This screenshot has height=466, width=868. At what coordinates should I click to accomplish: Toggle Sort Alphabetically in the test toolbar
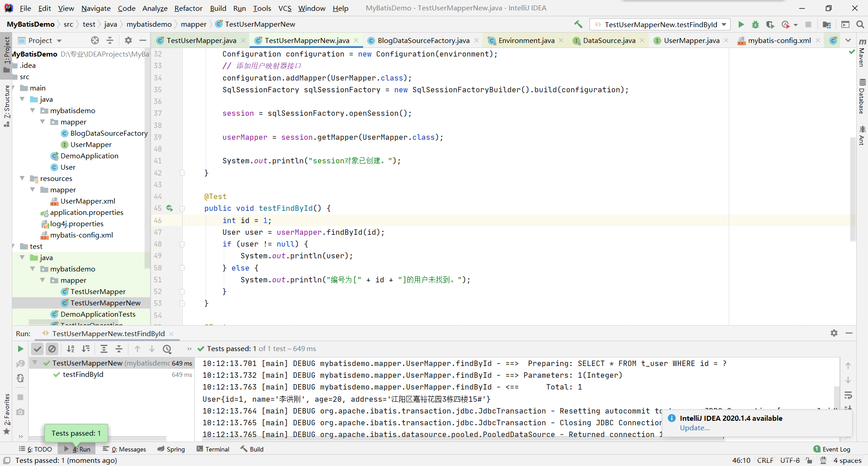point(71,349)
